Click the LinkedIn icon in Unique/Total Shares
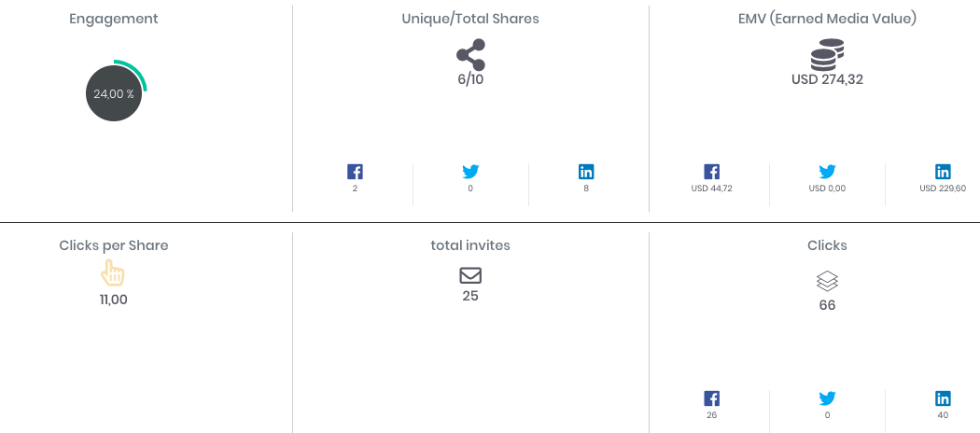The width and height of the screenshot is (980, 433). pos(586,172)
